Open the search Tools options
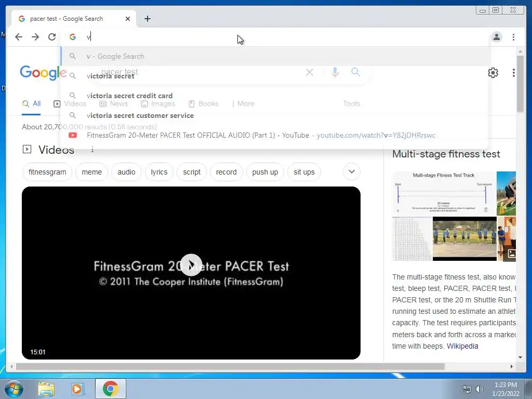The height and width of the screenshot is (399, 532). click(x=351, y=104)
